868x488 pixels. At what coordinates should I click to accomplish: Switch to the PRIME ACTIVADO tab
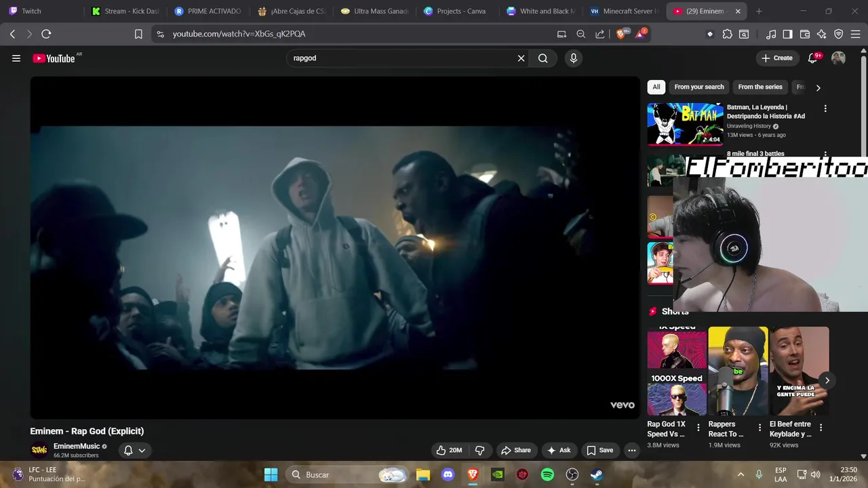[x=208, y=11]
